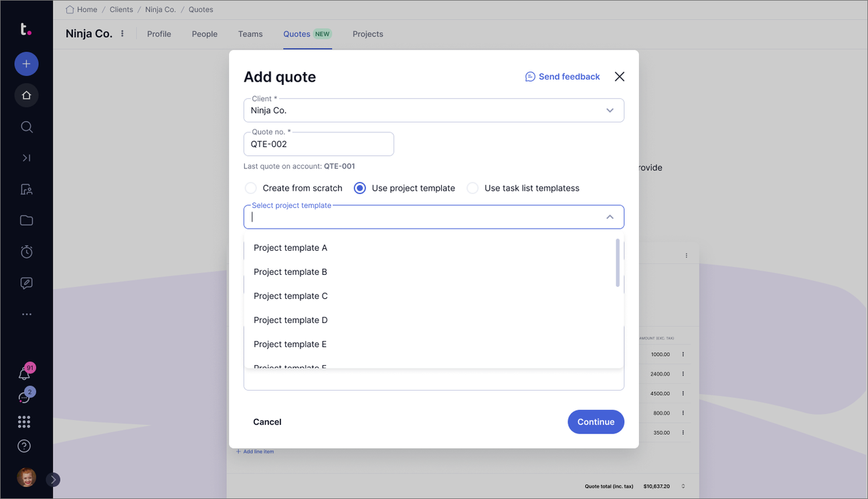Open the chat messages icon
This screenshot has height=499, width=868.
(x=25, y=397)
